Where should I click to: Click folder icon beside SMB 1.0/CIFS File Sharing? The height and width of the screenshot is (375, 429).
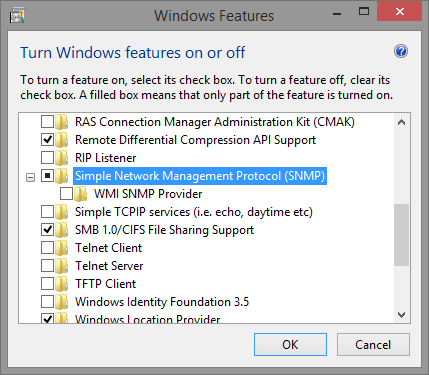click(62, 230)
